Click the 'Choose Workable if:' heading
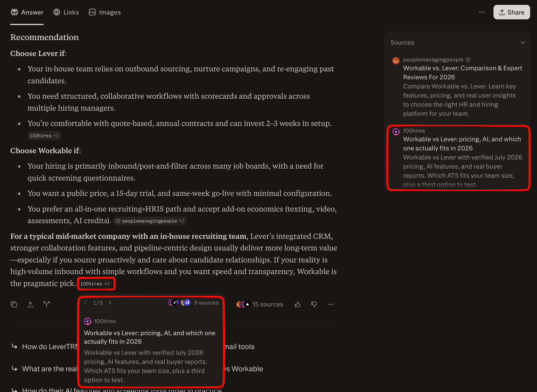The height and width of the screenshot is (392, 537). tap(46, 151)
